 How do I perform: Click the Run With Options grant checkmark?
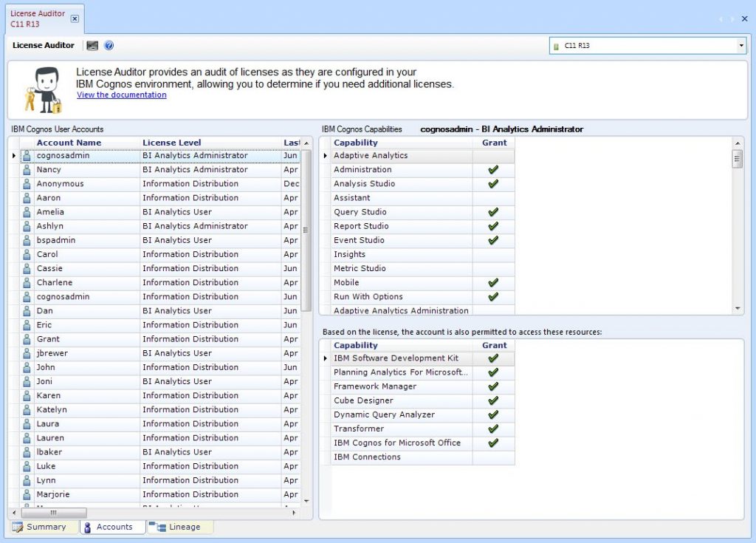click(x=493, y=297)
